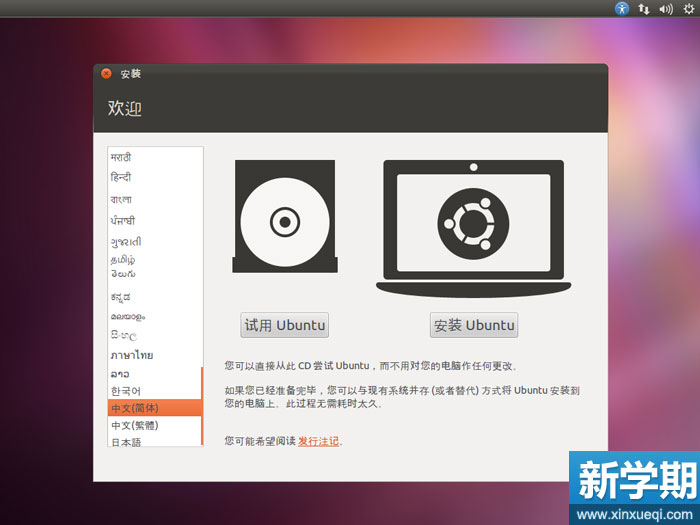Select 한국어 in the language list
Viewport: 700px width, 525px height.
(154, 391)
